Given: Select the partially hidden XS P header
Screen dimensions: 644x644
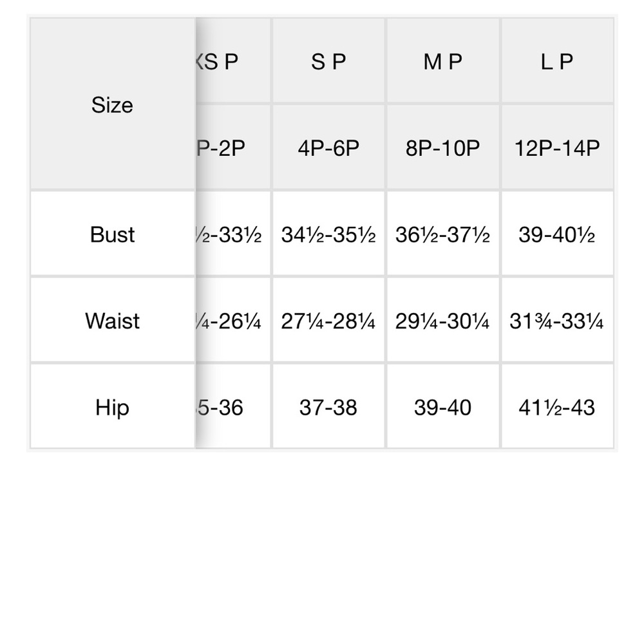Looking at the screenshot, I should pyautogui.click(x=233, y=61).
